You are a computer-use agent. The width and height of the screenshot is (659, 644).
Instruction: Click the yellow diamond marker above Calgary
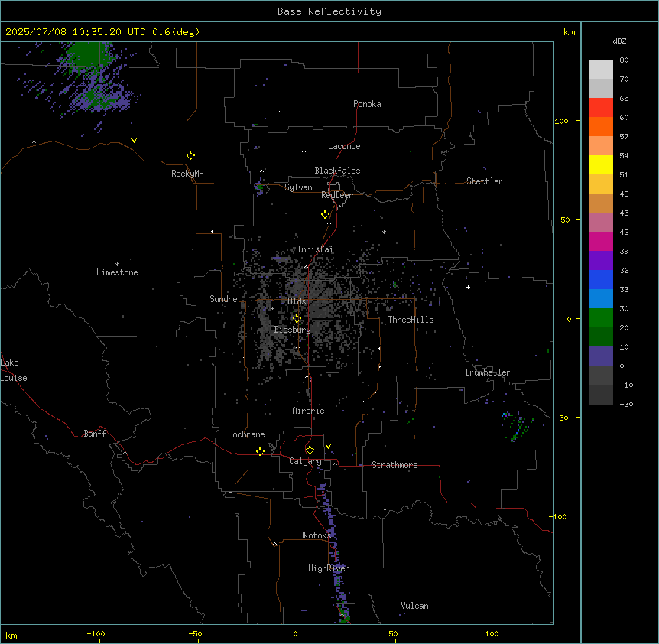310,450
